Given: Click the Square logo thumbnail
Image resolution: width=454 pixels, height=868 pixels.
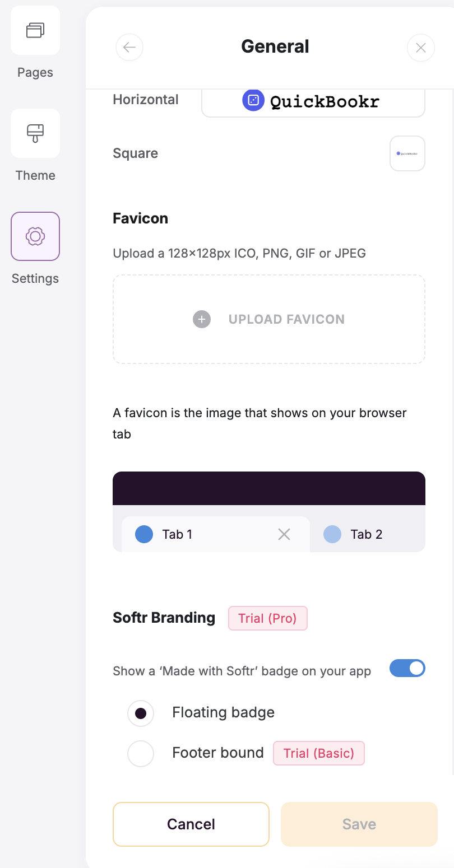Looking at the screenshot, I should [x=407, y=153].
